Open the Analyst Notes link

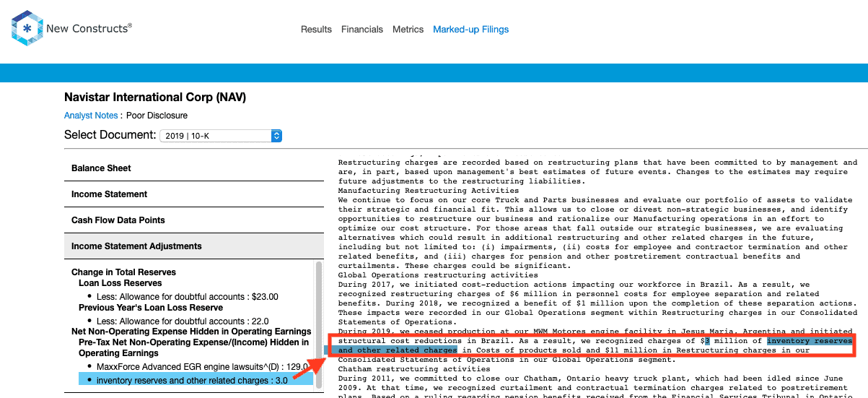pos(91,116)
